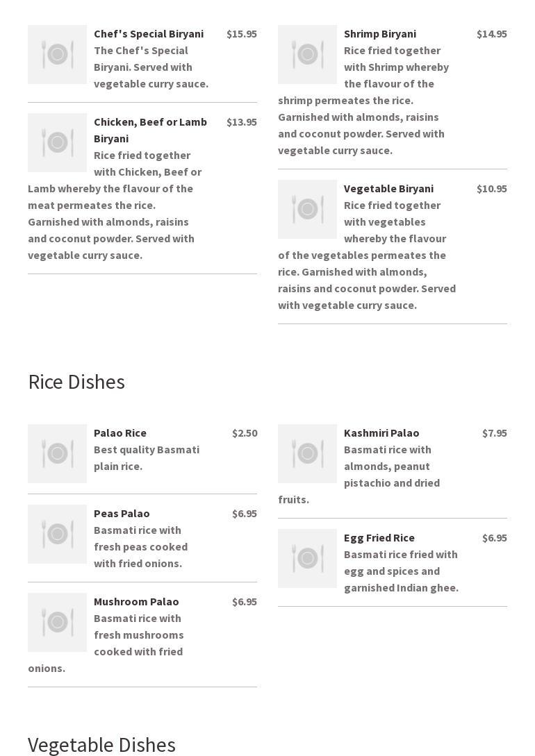Click the Vegetable Dishes section heading

[x=101, y=745]
